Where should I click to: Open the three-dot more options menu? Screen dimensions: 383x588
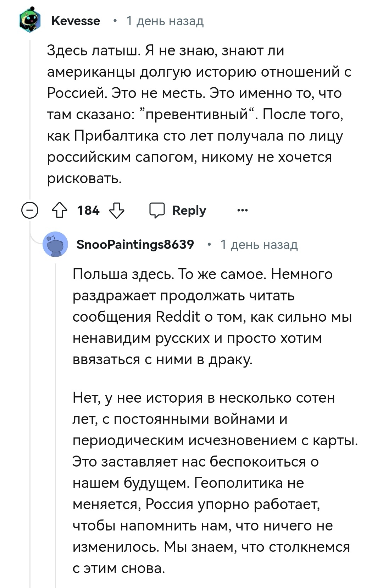[x=243, y=210]
